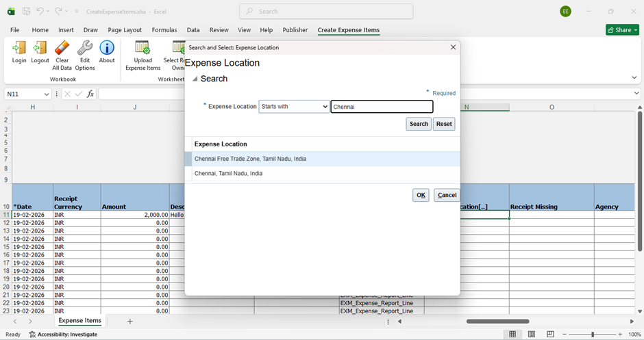Select the Expense Items sheet tab
644x340 pixels.
(79, 321)
